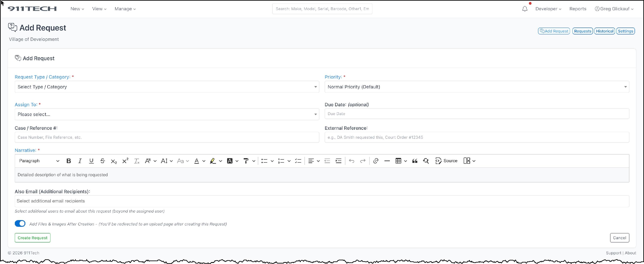Image resolution: width=644 pixels, height=264 pixels.
Task: Toggle the to-do list formatting
Action: (298, 161)
